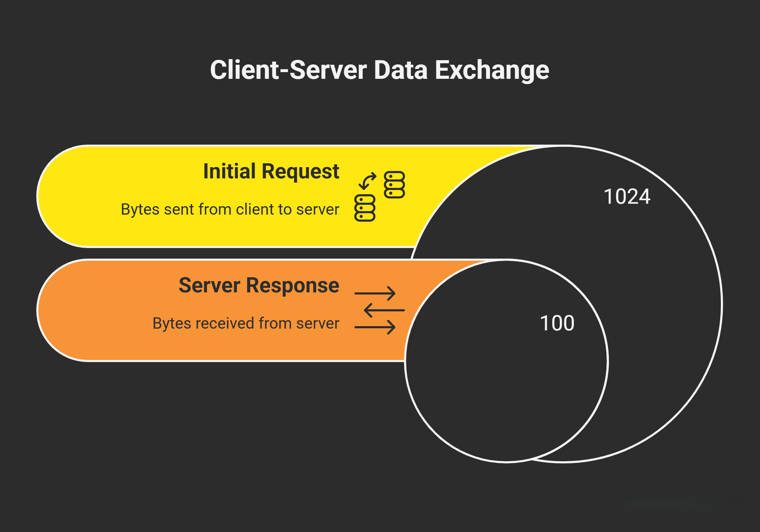The image size is (760, 532).
Task: Select the Initial Request heading
Action: pyautogui.click(x=271, y=171)
